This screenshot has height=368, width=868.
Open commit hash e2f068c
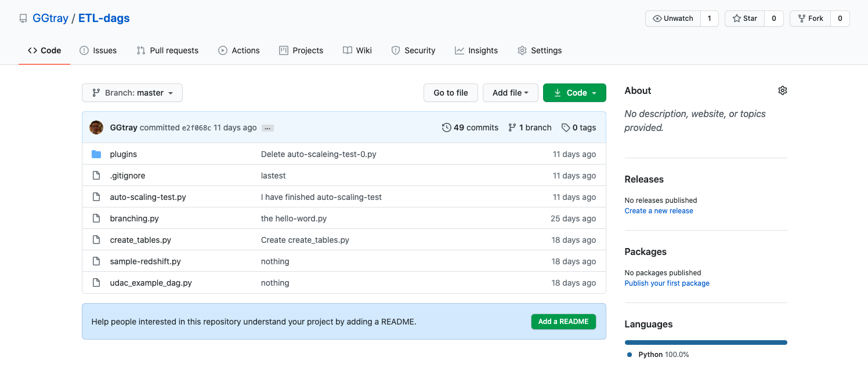(x=197, y=127)
